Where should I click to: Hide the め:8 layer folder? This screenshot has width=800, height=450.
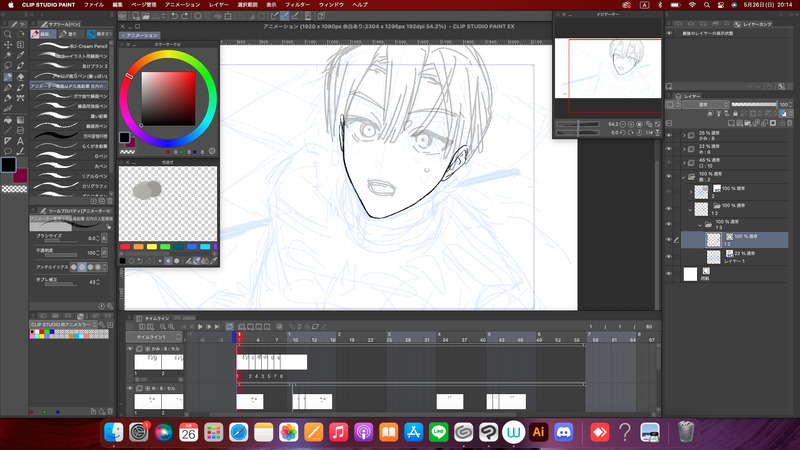tap(669, 149)
